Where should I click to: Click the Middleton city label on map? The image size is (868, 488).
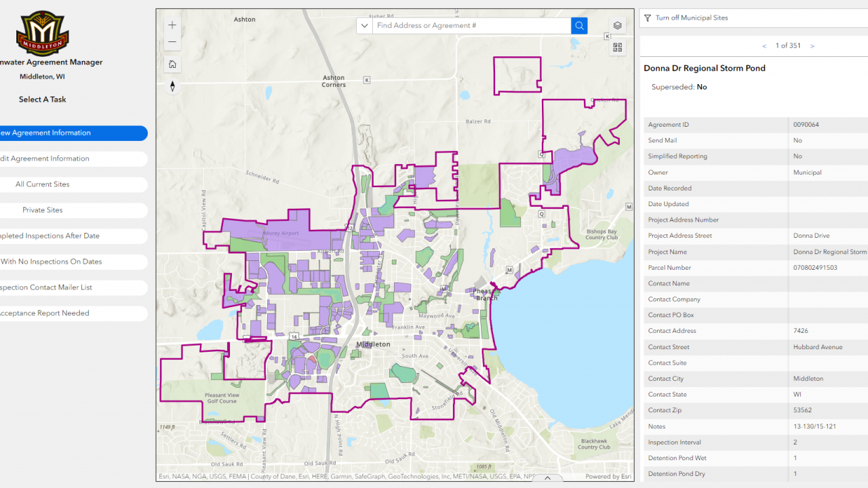(x=373, y=344)
